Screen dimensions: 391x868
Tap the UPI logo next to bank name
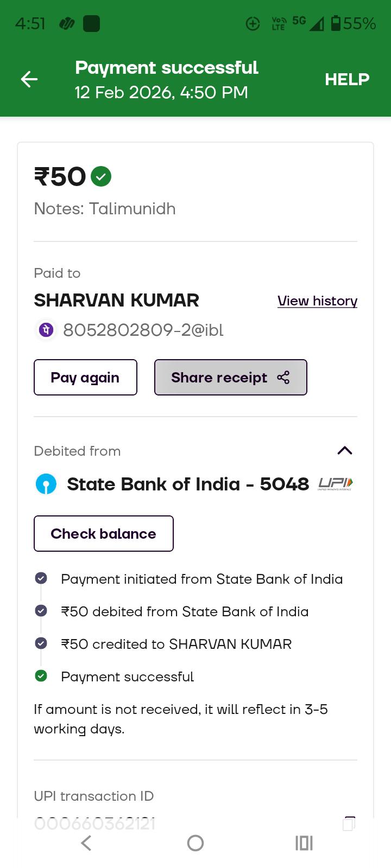point(335,483)
